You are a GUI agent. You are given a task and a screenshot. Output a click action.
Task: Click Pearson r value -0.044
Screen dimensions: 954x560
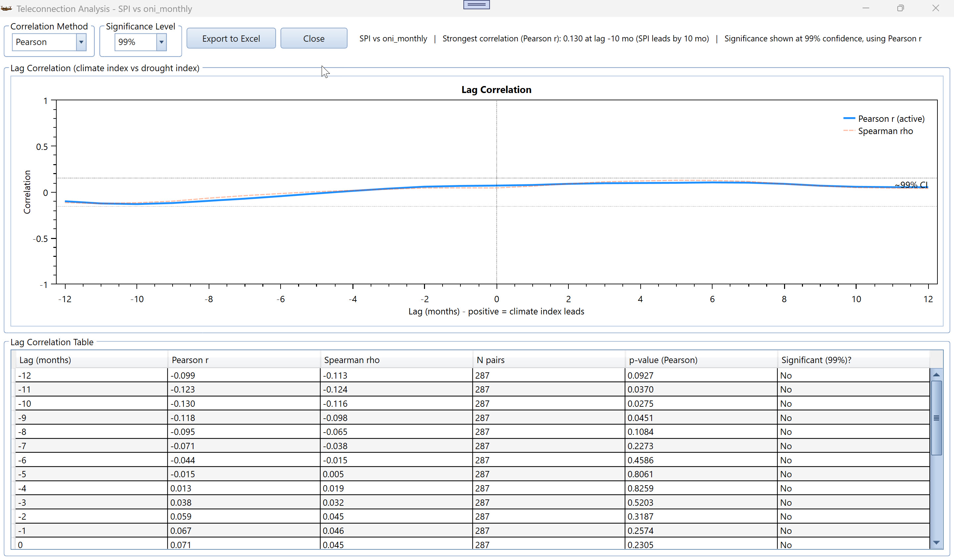[244, 460]
